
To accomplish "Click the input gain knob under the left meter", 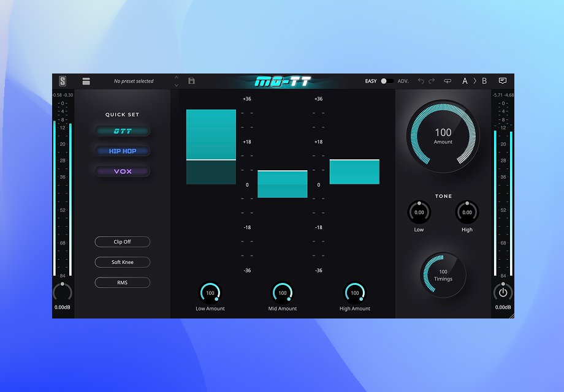I will (63, 292).
